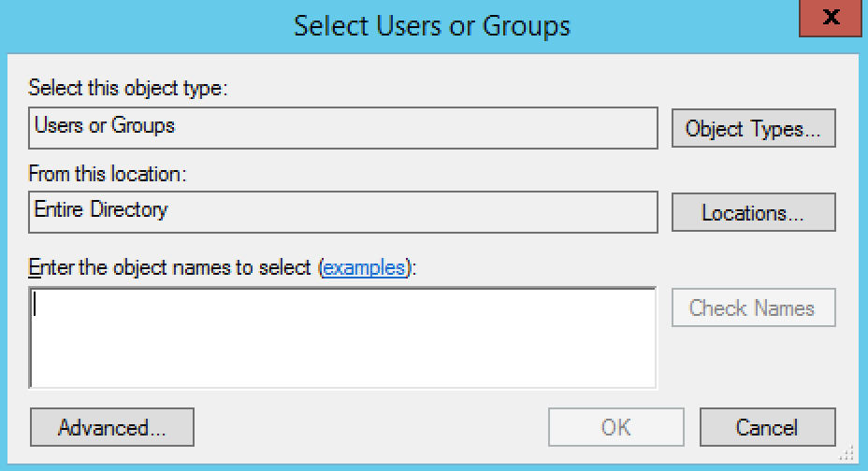Click blank title bar area left of title
Viewport: 868px width, 471px height.
140,25
